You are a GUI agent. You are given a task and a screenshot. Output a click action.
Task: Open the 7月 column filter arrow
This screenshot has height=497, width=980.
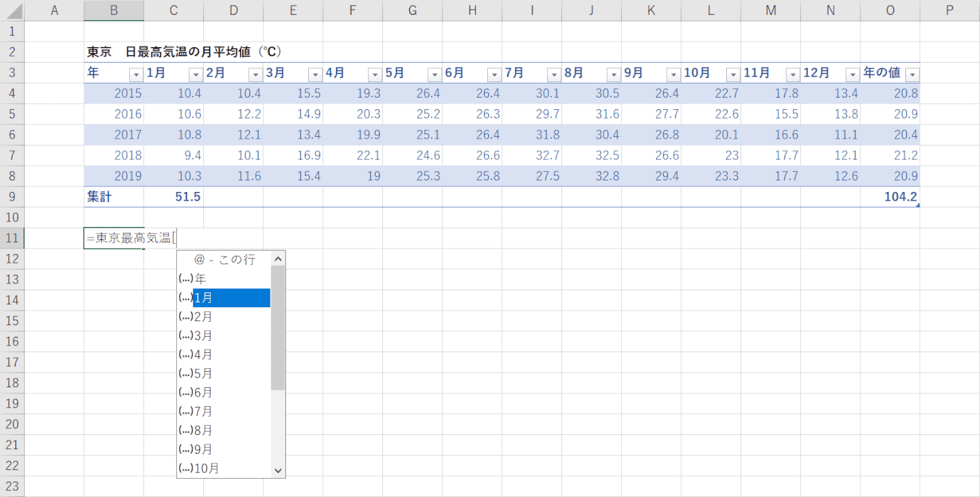[554, 75]
